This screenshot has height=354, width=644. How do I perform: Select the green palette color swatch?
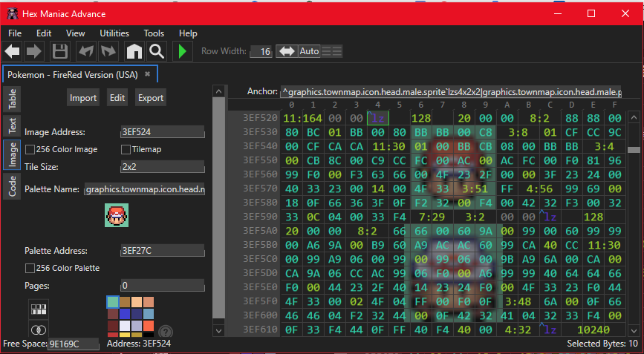(112, 302)
